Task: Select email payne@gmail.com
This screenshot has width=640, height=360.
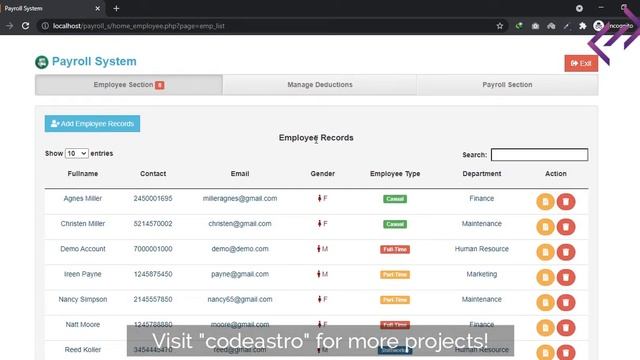Action: (240, 274)
